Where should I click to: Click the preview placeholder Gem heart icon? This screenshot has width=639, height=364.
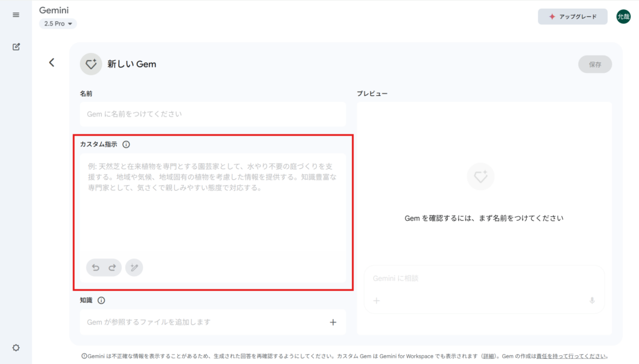pos(480,176)
